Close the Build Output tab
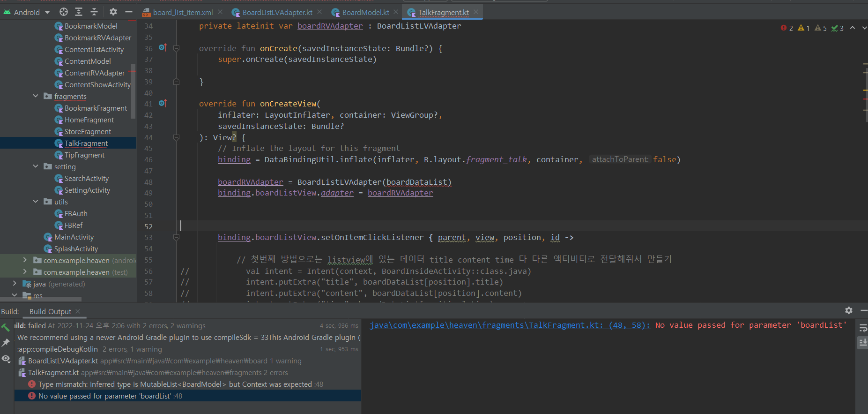868x414 pixels. [78, 311]
